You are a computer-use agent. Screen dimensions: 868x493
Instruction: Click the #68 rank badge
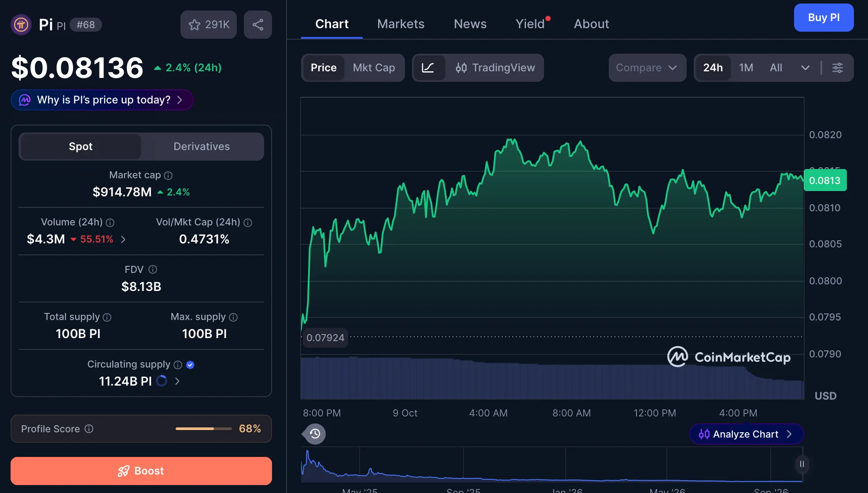point(86,25)
